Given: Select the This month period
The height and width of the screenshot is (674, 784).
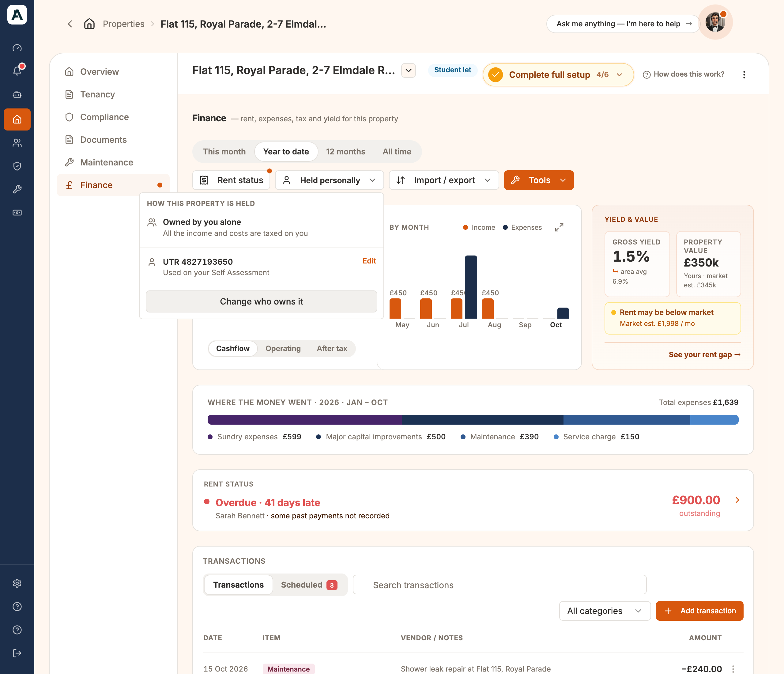Looking at the screenshot, I should point(224,151).
